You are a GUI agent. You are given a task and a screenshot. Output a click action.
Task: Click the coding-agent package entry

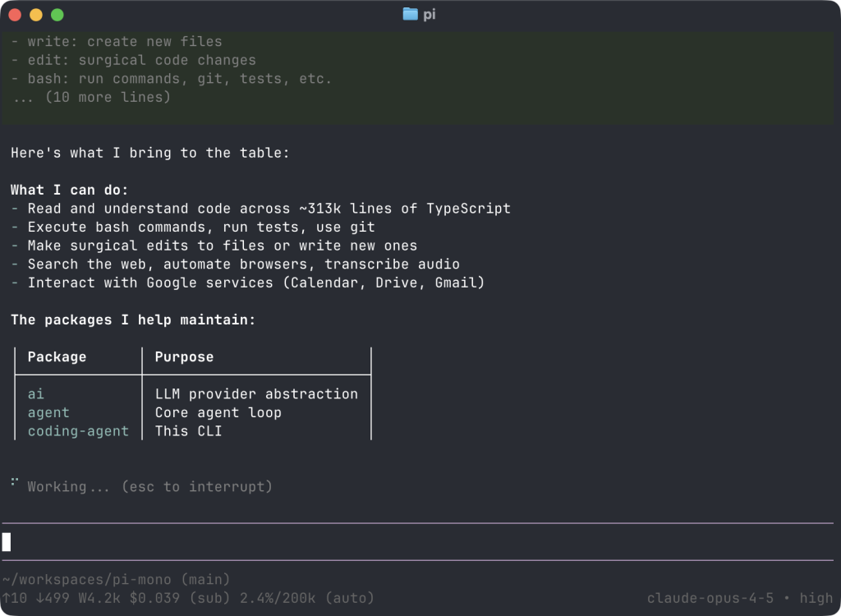(77, 430)
